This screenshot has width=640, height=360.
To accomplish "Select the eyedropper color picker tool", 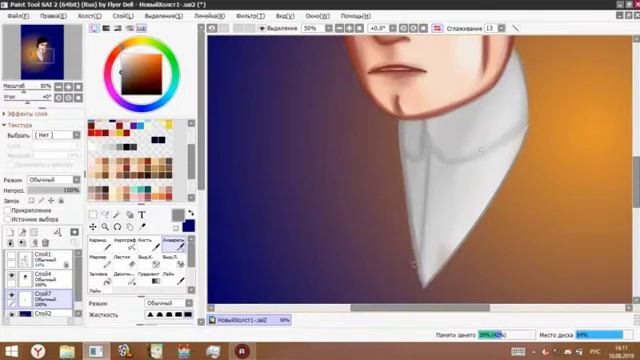I will pyautogui.click(x=142, y=227).
